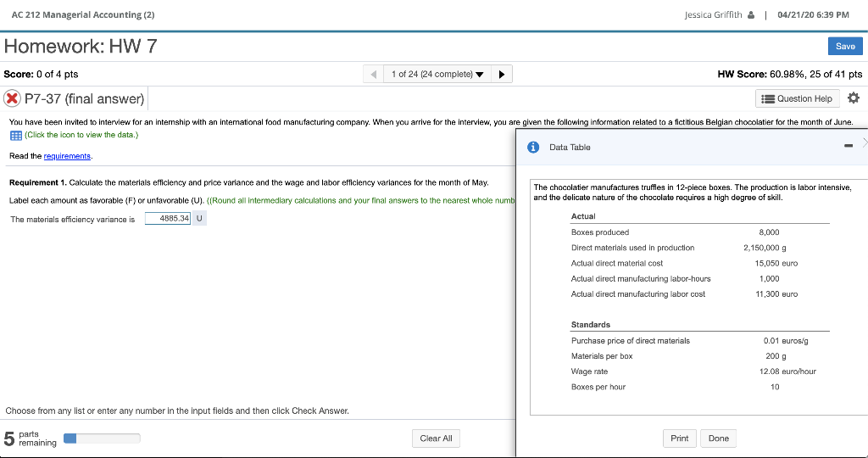Click the Clear All button
The image size is (868, 458).
click(x=436, y=438)
